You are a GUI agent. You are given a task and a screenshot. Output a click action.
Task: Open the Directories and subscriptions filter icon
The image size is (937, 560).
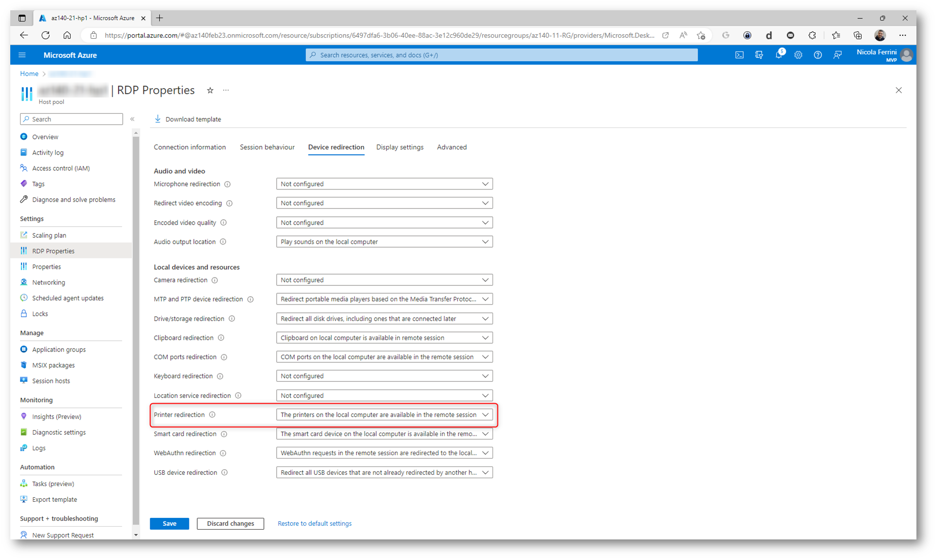(759, 55)
